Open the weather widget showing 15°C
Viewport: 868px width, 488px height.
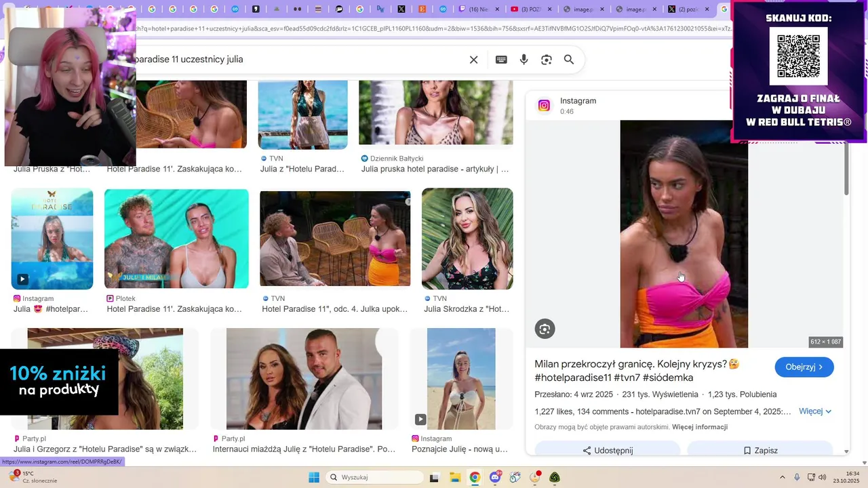pos(34,477)
